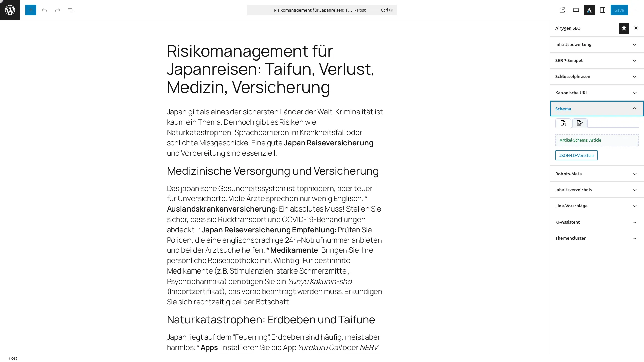Viewport: 644px width, 362px height.
Task: Select the schema edit tab icon
Action: coord(580,123)
